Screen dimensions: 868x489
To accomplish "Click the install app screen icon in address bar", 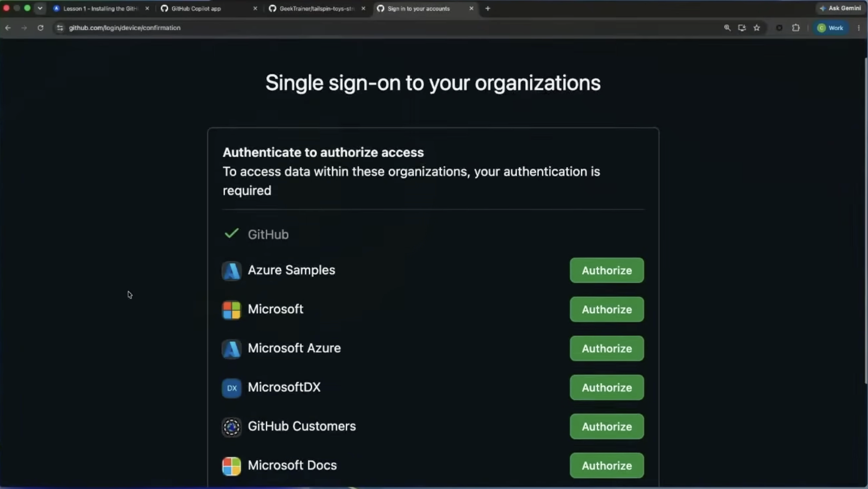I will click(x=742, y=28).
